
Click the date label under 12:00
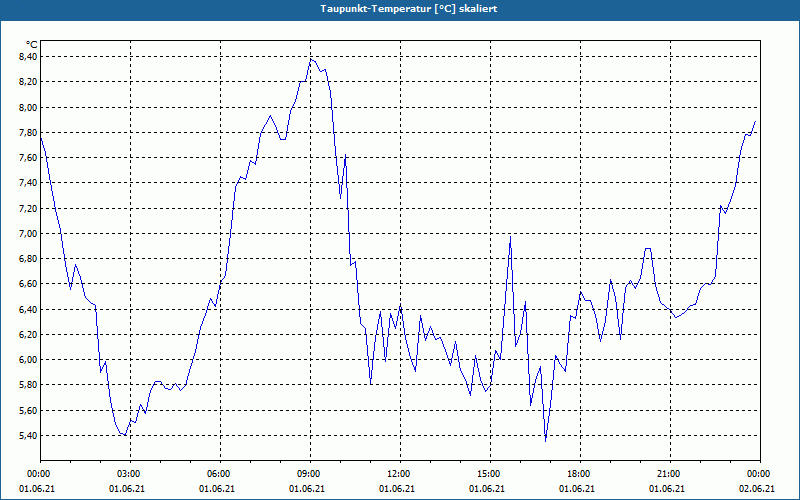397,489
